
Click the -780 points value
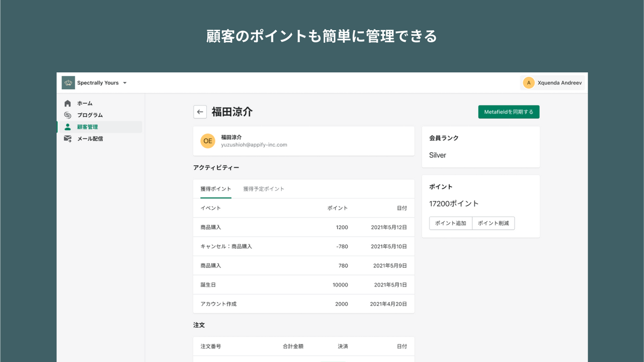pyautogui.click(x=342, y=246)
